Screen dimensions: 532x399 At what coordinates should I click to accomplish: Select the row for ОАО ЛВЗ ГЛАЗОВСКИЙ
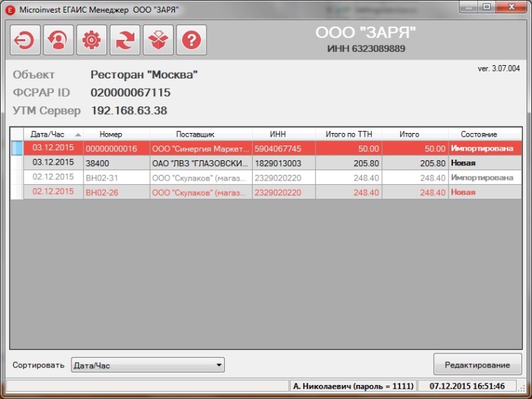199,163
